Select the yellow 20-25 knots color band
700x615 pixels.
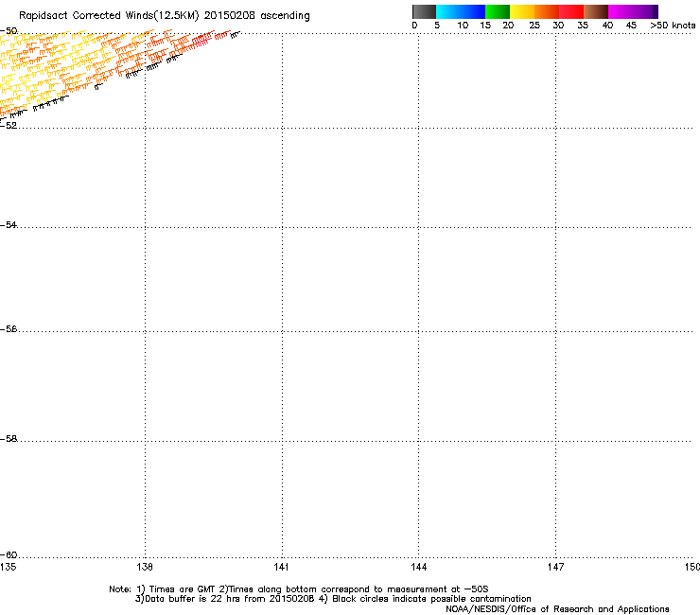click(x=522, y=11)
